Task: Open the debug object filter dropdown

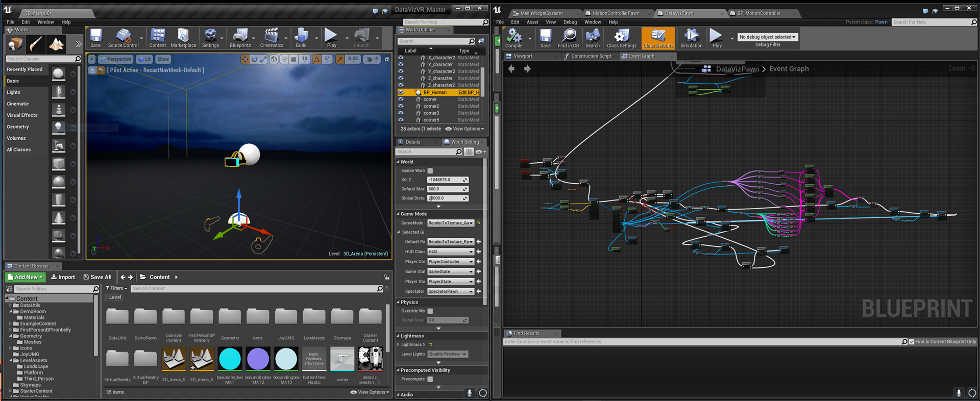Action: point(767,37)
